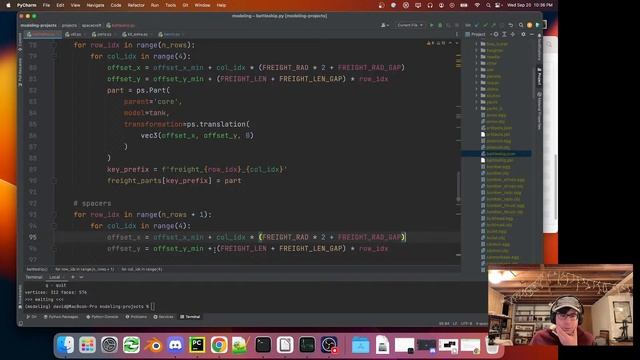
Task: Open Google Chrome from the Dock
Action: [x=219, y=345]
